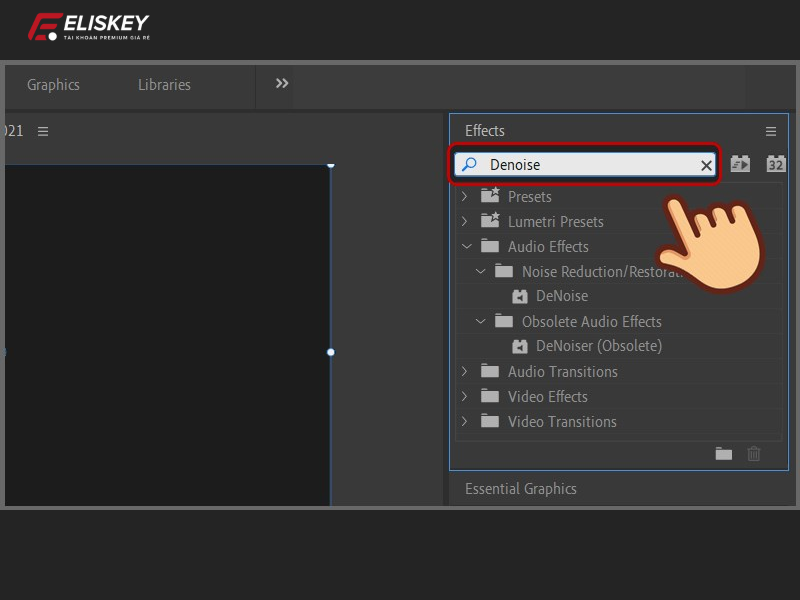This screenshot has width=800, height=600.
Task: Expand the Video Transitions folder
Action: [464, 422]
